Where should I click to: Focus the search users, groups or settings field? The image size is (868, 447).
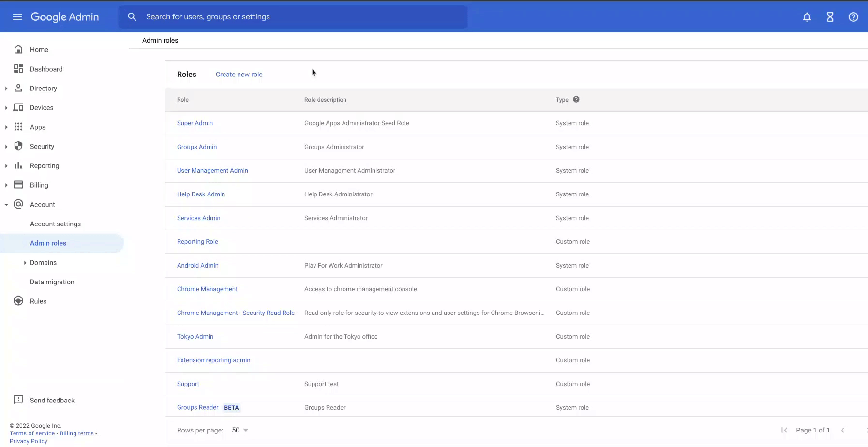coord(293,17)
